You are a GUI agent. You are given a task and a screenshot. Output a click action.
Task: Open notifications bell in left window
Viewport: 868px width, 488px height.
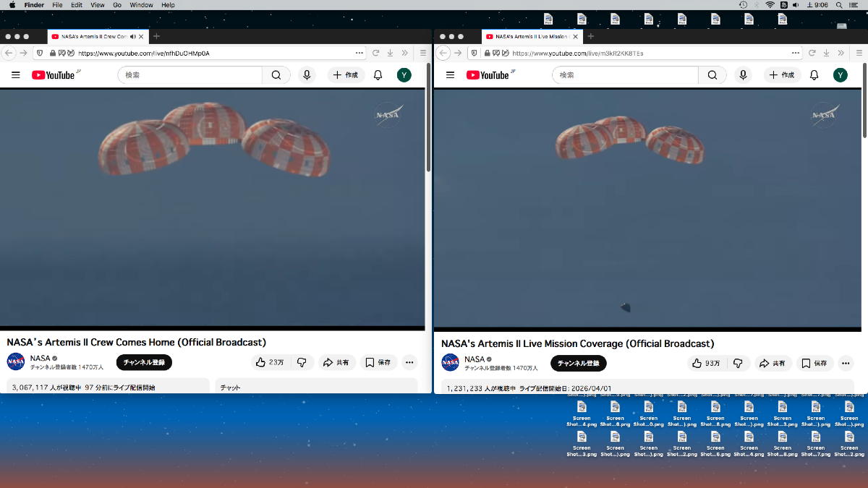point(378,75)
